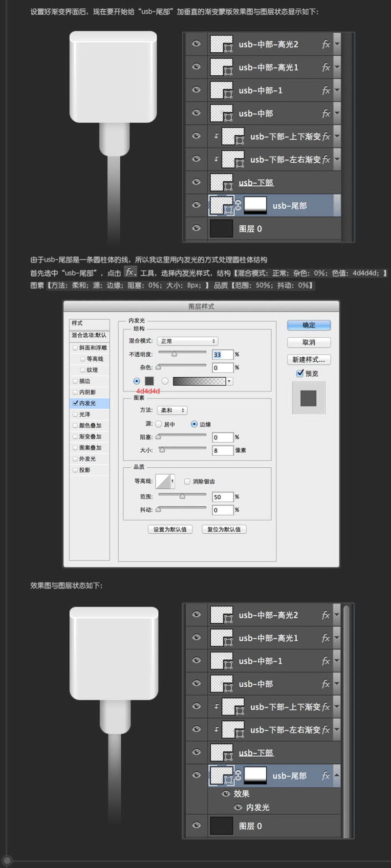
Task: Click fx icon on usb-中部 in upper layers panel
Action: 326,113
